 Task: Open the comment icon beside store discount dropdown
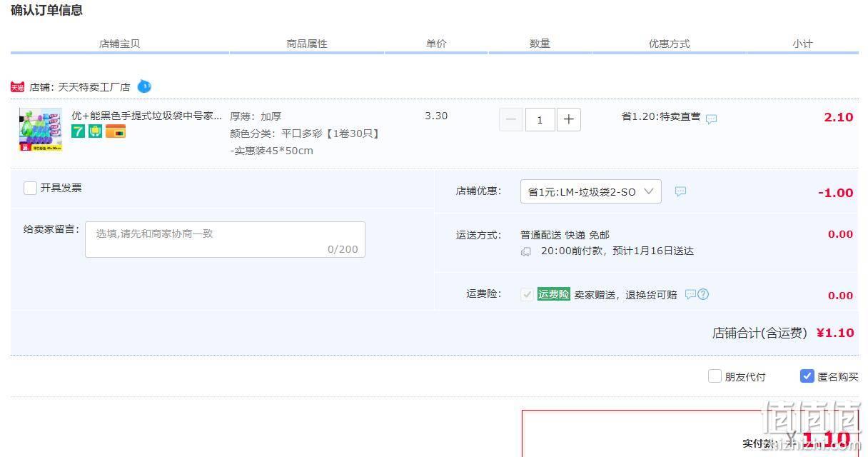point(681,191)
